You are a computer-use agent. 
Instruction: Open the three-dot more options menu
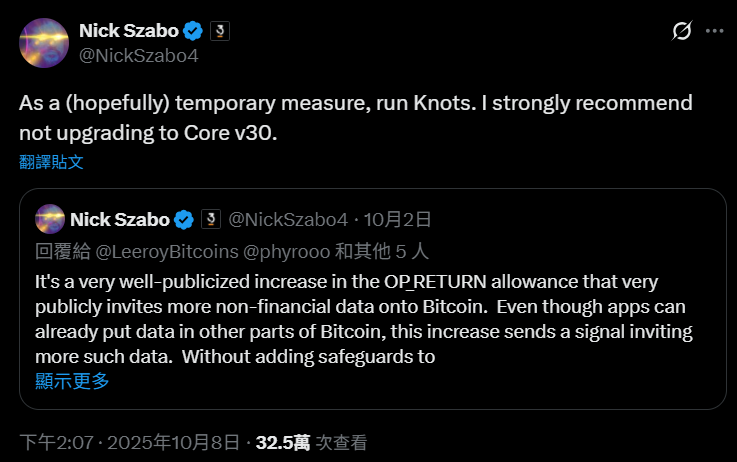(x=714, y=31)
